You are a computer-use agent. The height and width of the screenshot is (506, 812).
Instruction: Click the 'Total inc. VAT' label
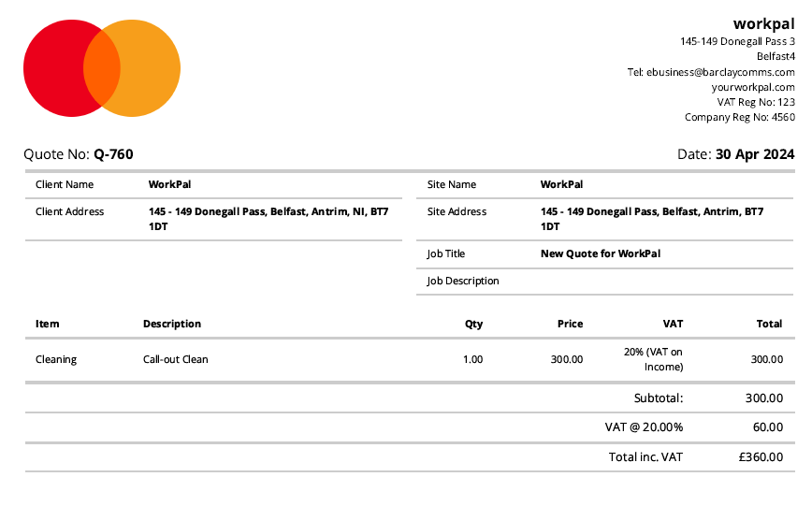click(645, 456)
